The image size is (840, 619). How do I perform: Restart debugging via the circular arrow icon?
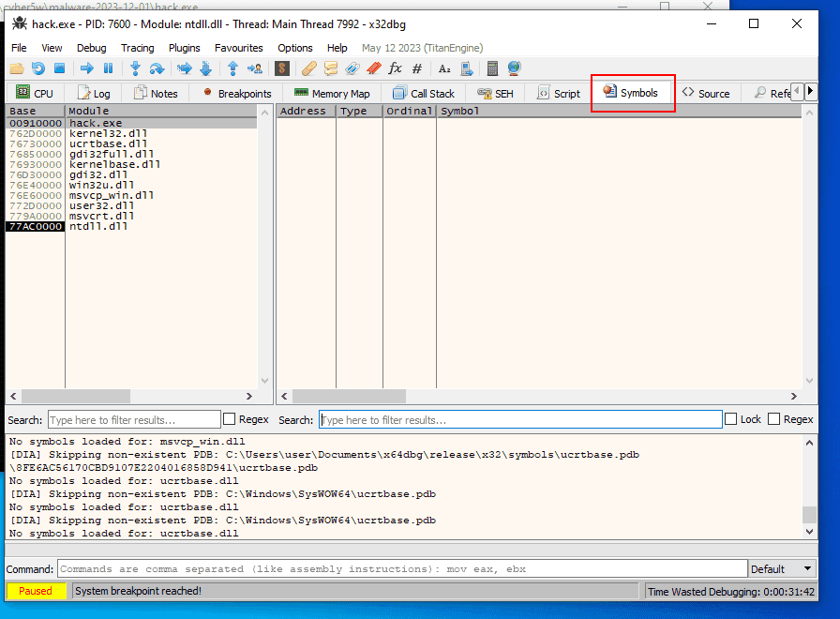coord(37,68)
